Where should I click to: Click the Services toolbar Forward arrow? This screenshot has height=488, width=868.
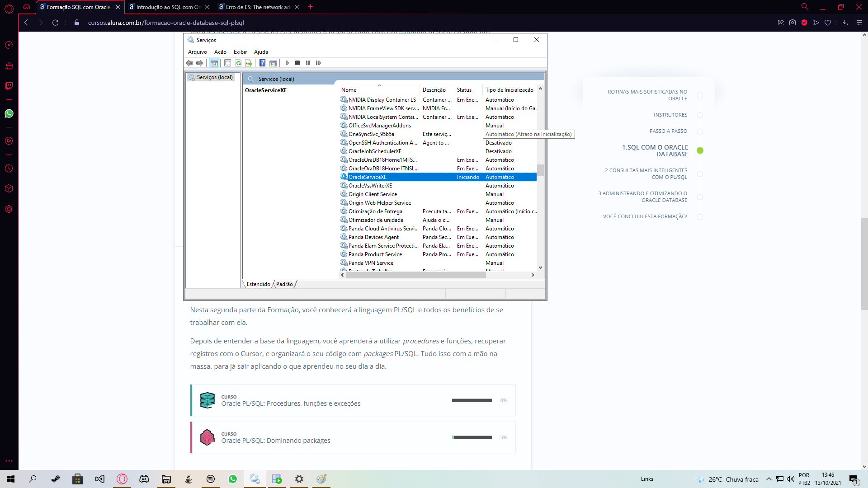coord(200,63)
